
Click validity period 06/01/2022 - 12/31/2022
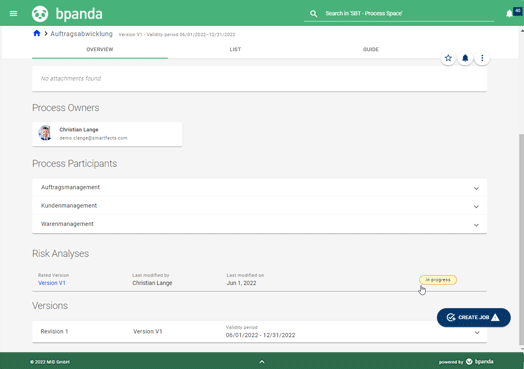coord(260,335)
